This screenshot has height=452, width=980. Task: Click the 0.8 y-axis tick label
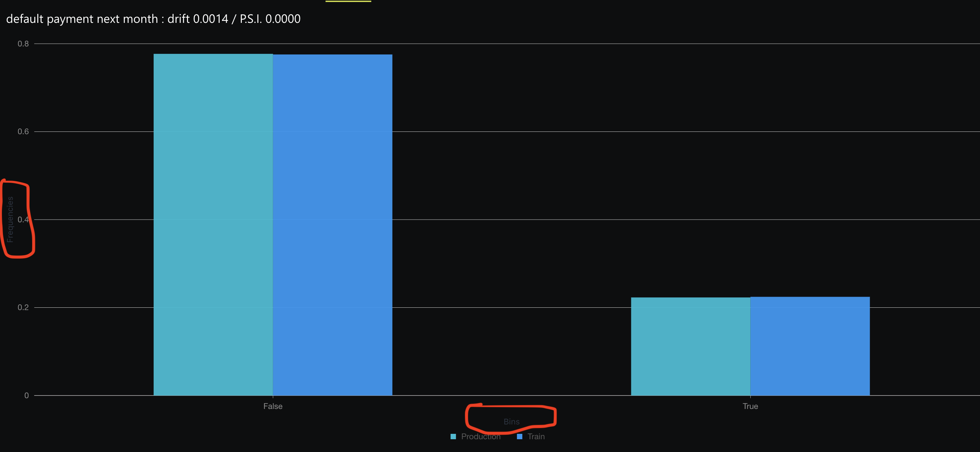pyautogui.click(x=23, y=44)
